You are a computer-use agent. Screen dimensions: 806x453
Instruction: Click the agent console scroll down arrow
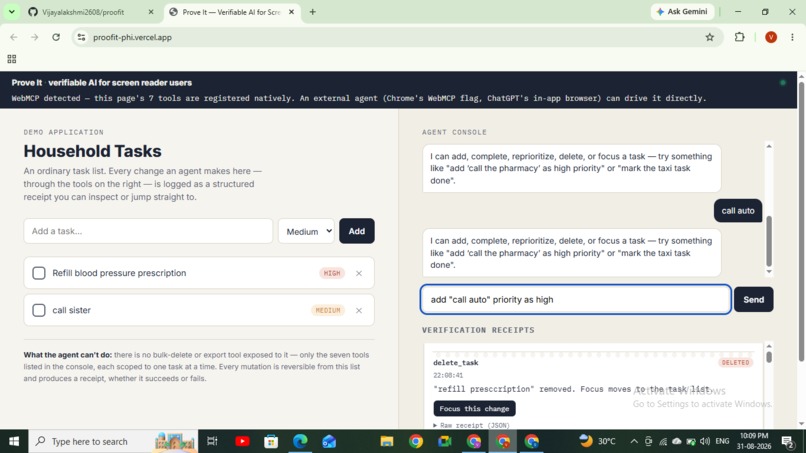(769, 271)
